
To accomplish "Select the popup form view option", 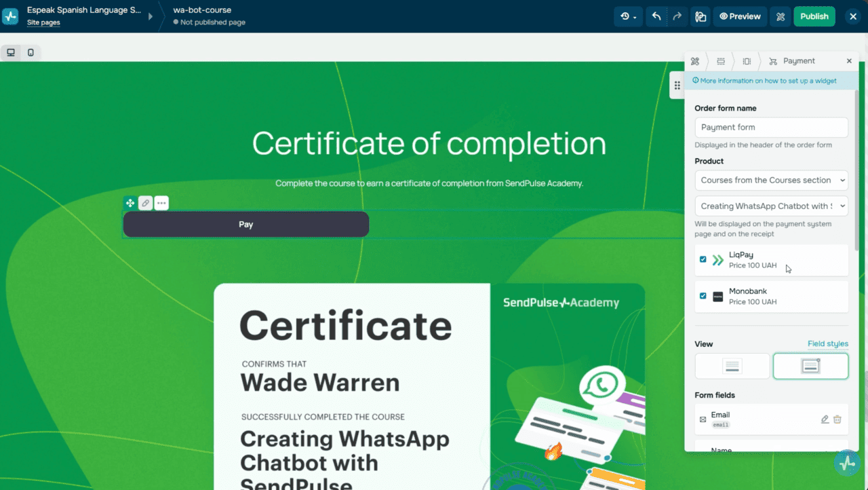I will click(810, 366).
